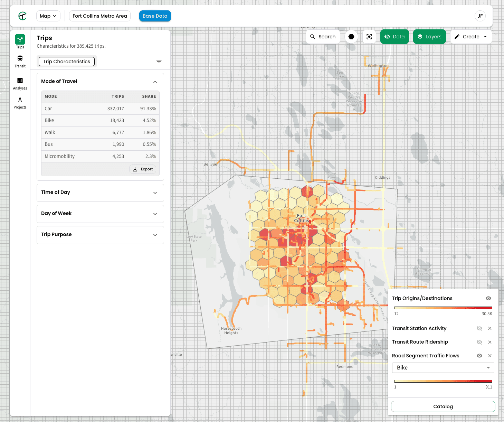
Task: Hide the Trip Origins/Destinations layer
Action: [488, 298]
